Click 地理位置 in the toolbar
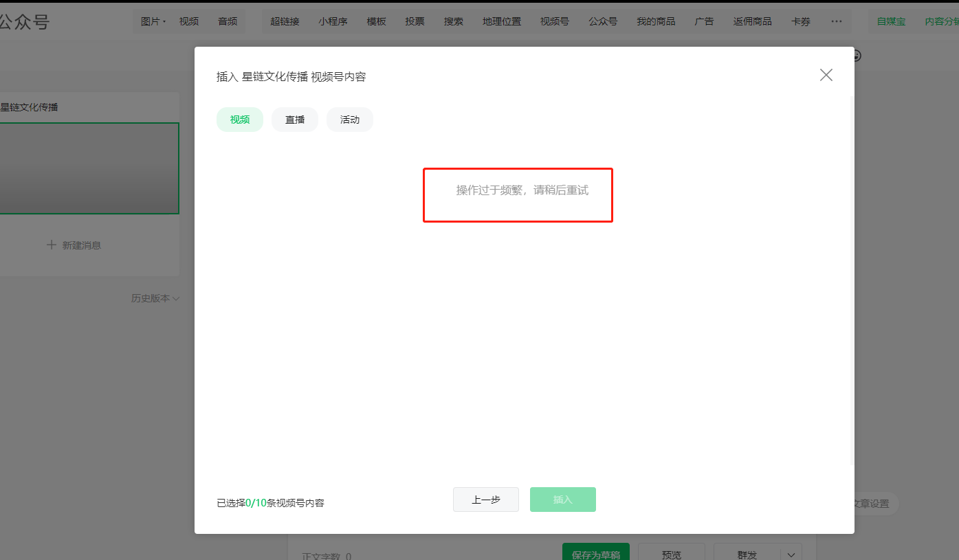959x560 pixels. coord(502,21)
